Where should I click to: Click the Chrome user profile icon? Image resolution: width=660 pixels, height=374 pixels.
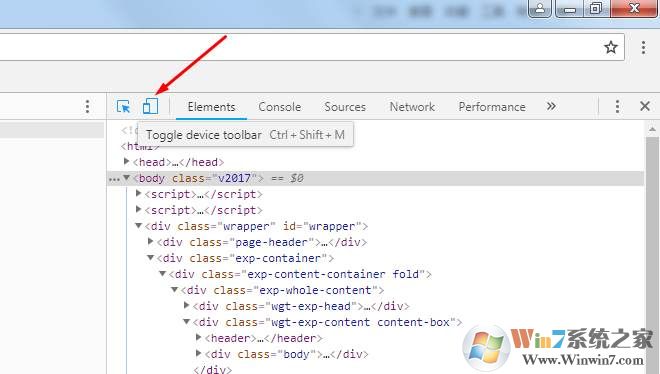[x=540, y=8]
